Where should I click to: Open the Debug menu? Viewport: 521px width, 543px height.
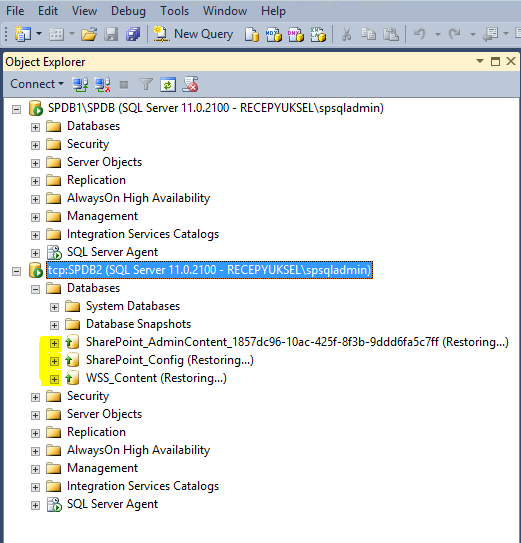pyautogui.click(x=128, y=11)
